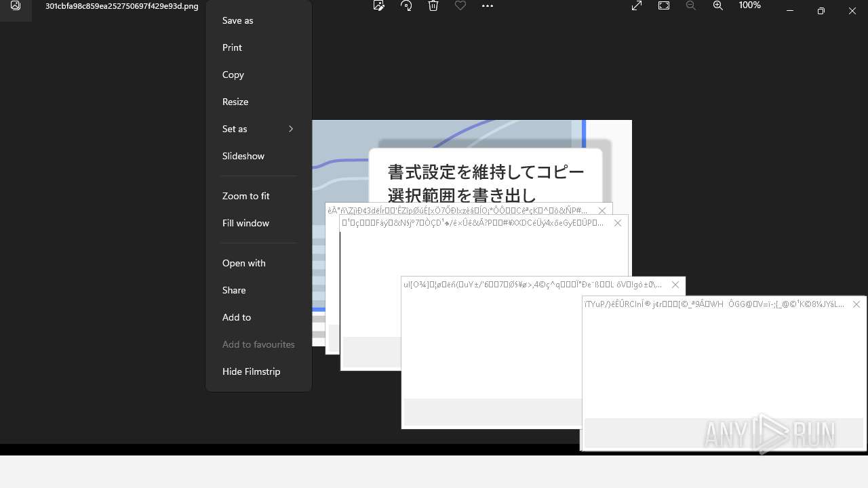Click the Japanese text 書式設定を維持してコピー in the image
This screenshot has height=488, width=868.
tap(486, 172)
